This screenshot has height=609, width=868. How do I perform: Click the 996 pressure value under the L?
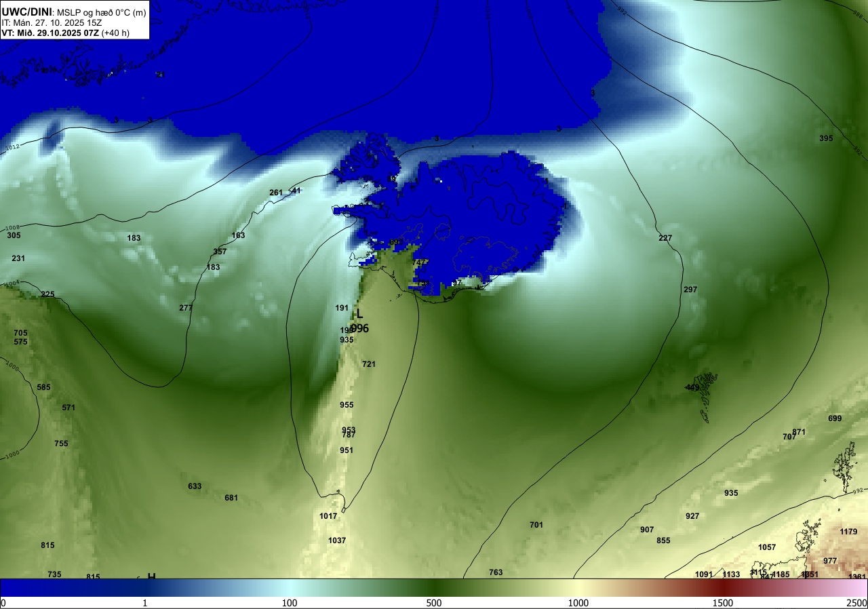click(x=360, y=328)
